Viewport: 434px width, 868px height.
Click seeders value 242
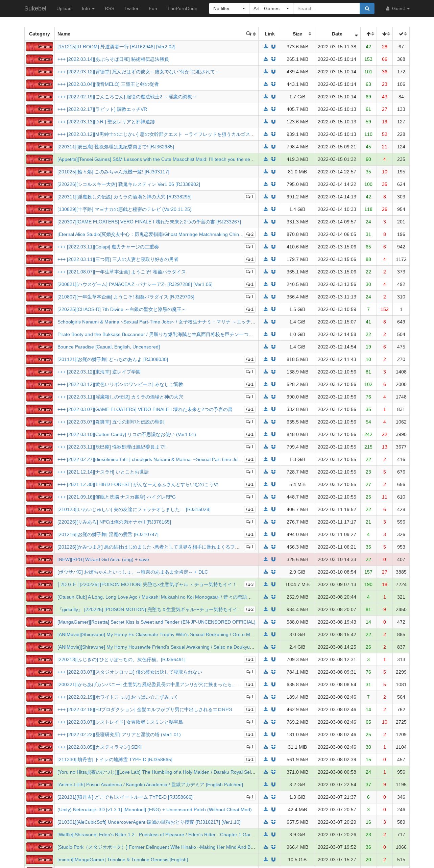(x=368, y=434)
